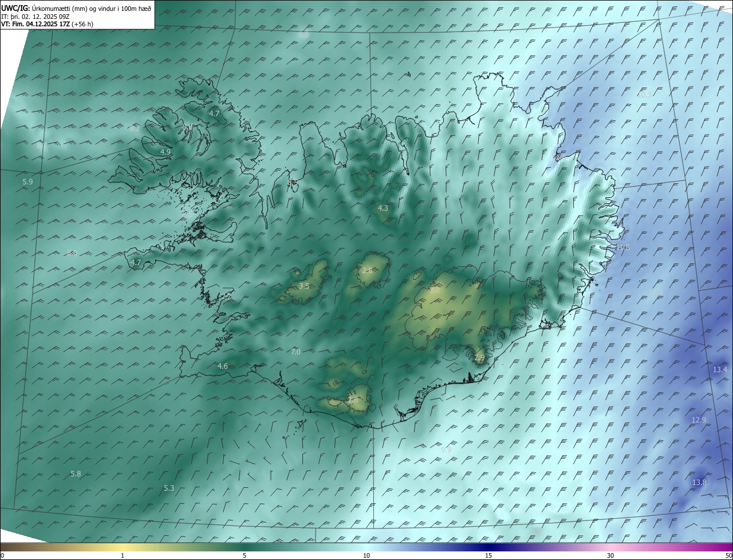Click the 5.3 value in the southwest ocean

[x=169, y=488]
